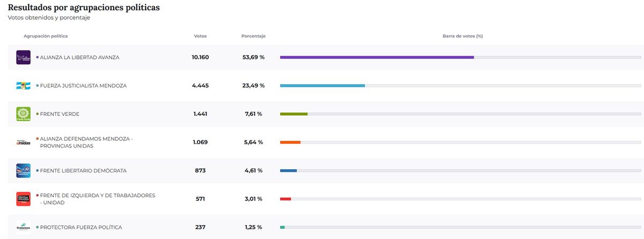Click the Frente Libertario Demócrata logo
Screen dimensions: 644x239
click(23, 170)
